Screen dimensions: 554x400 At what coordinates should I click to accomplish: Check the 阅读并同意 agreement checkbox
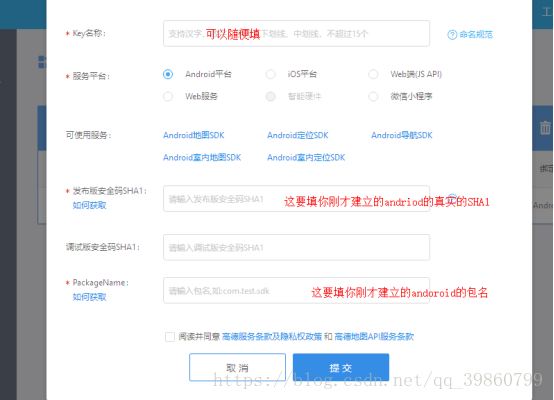170,337
